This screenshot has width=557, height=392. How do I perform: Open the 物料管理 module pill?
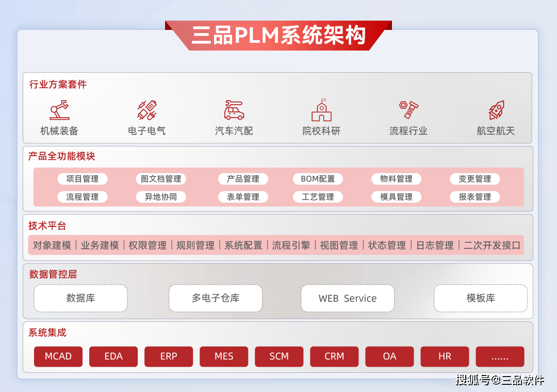click(397, 179)
